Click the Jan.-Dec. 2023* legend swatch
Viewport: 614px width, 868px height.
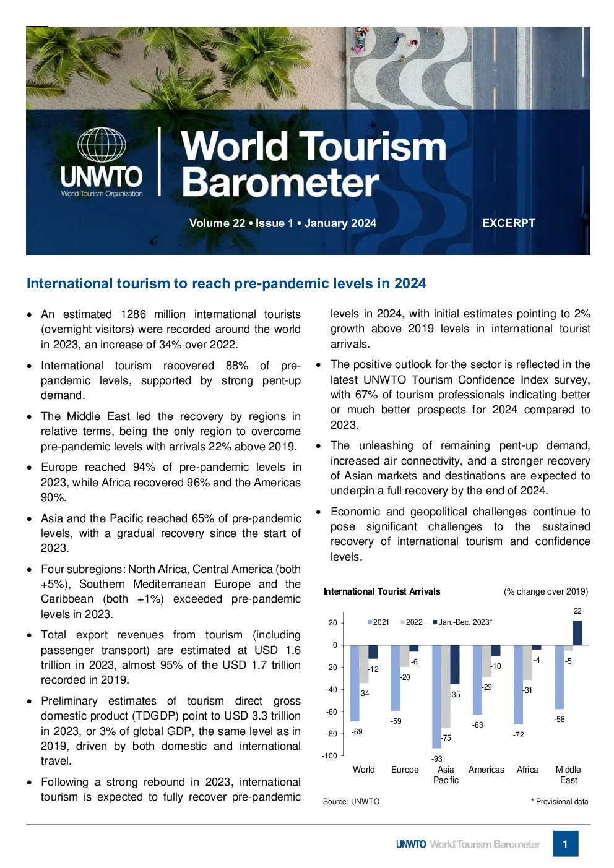pos(435,622)
